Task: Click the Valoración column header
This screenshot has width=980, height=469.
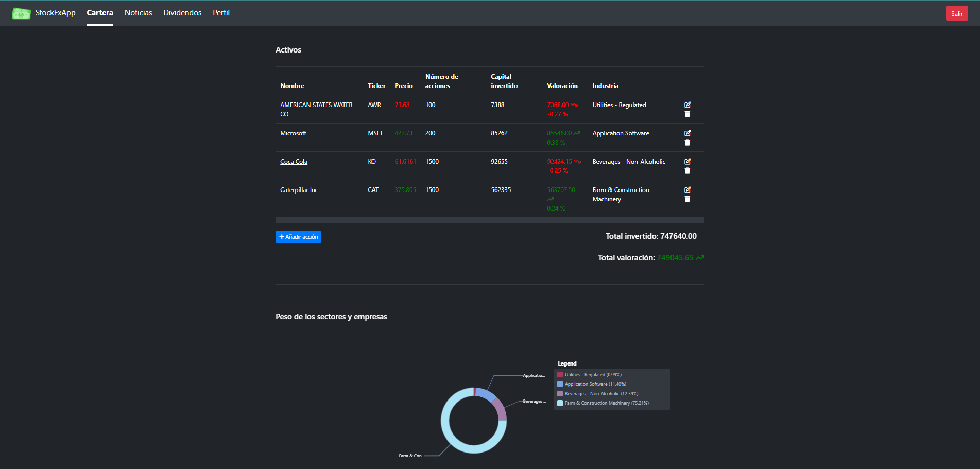Action: tap(562, 86)
